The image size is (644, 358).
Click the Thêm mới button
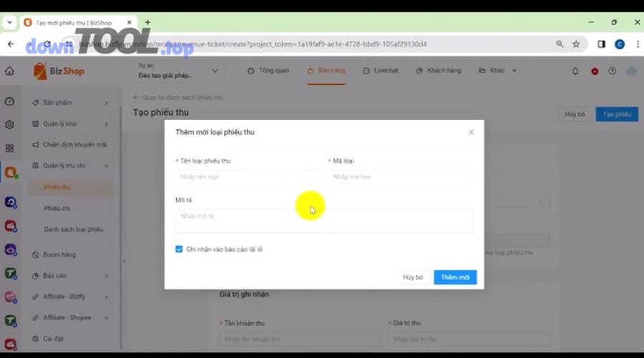[x=455, y=277]
